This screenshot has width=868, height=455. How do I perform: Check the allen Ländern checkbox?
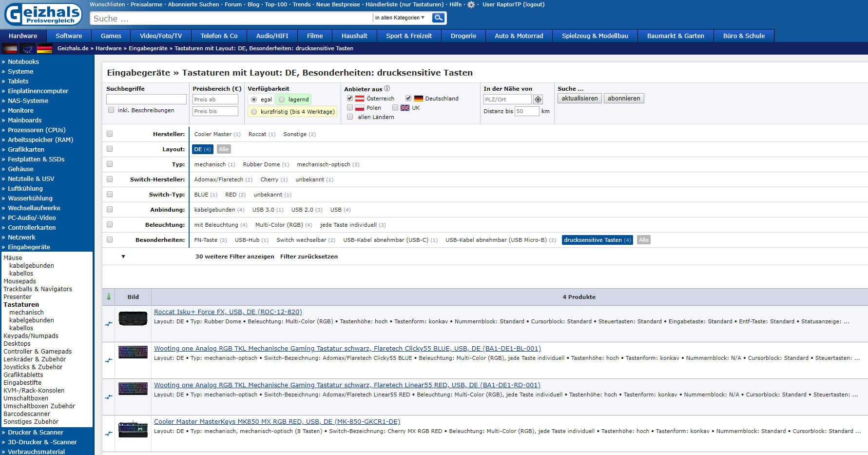tap(350, 117)
